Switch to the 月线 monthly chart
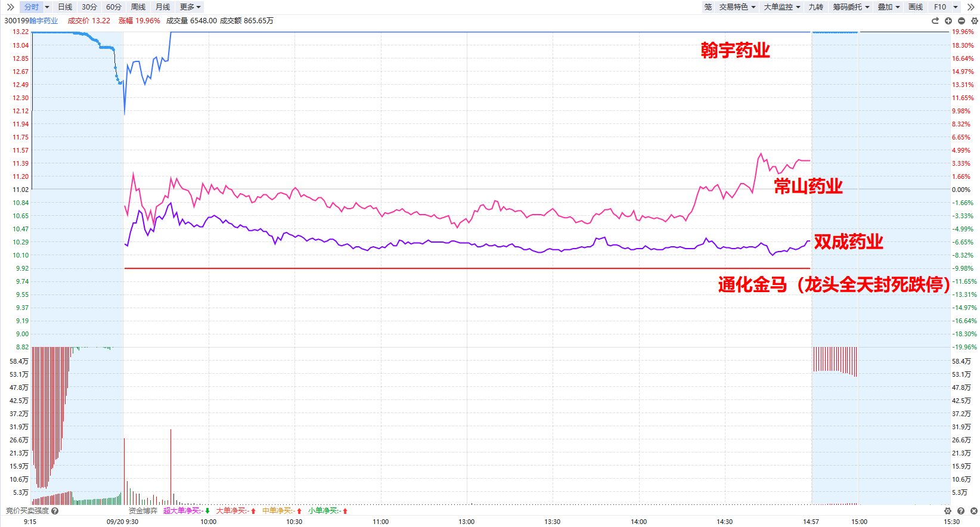 pos(163,7)
